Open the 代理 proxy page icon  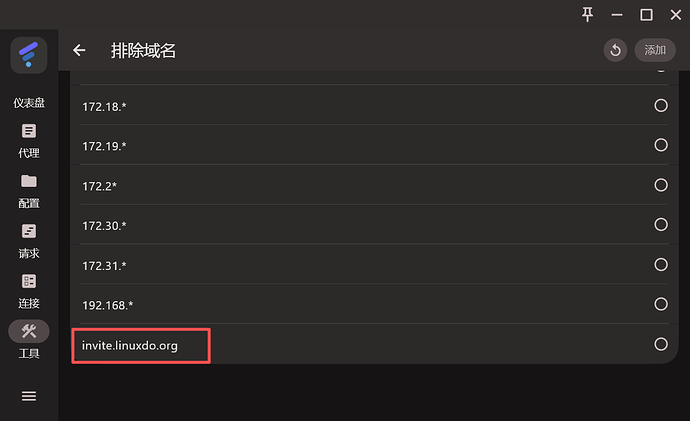[29, 131]
